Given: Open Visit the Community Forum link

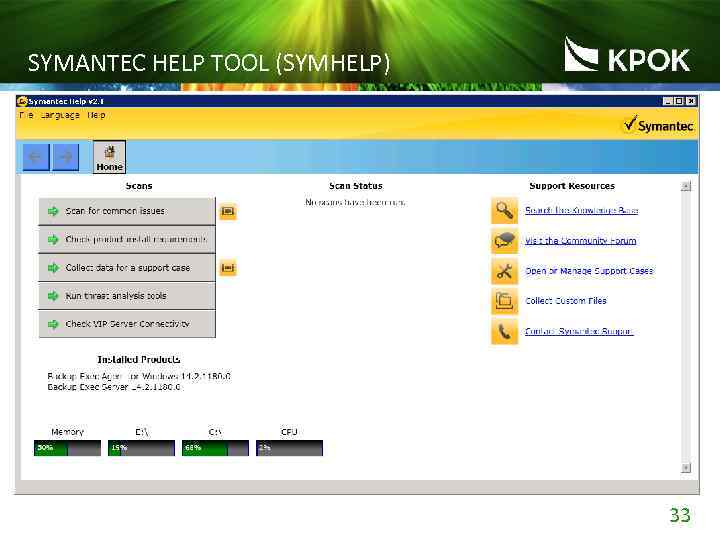Looking at the screenshot, I should pyautogui.click(x=580, y=241).
